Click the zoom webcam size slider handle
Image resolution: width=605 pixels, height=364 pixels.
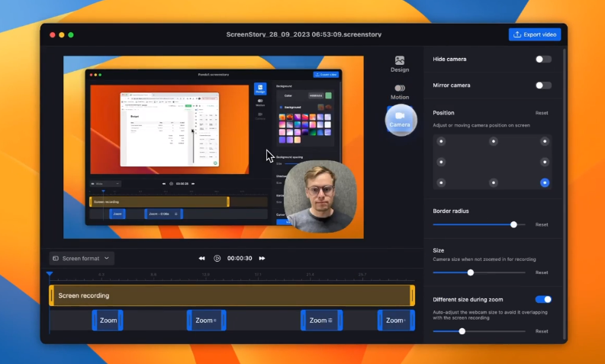click(462, 331)
